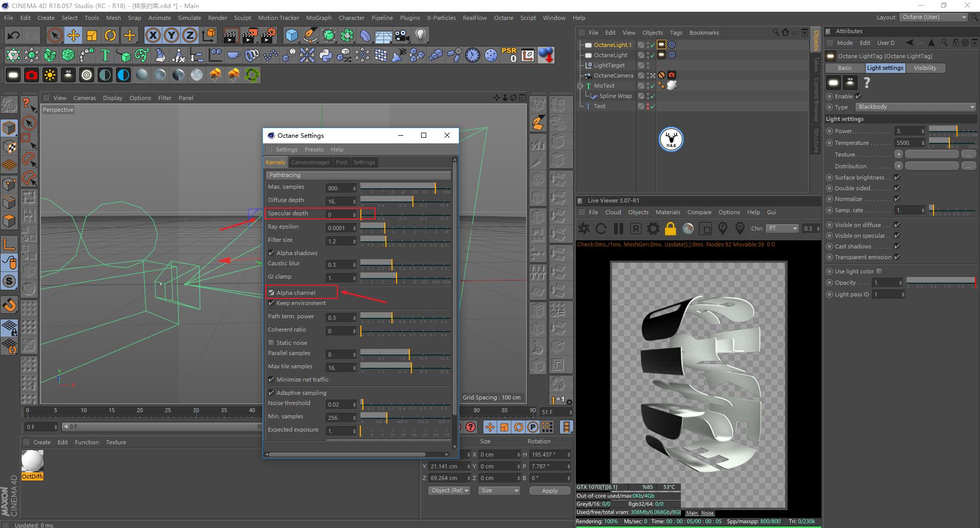Open the Chn channel dropdown in Live Viewer

pyautogui.click(x=782, y=229)
